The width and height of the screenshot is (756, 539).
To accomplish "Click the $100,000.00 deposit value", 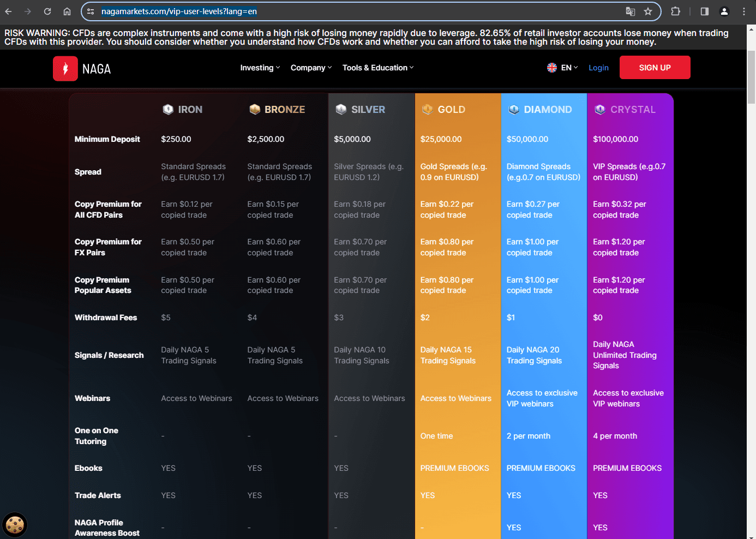I will pyautogui.click(x=616, y=139).
